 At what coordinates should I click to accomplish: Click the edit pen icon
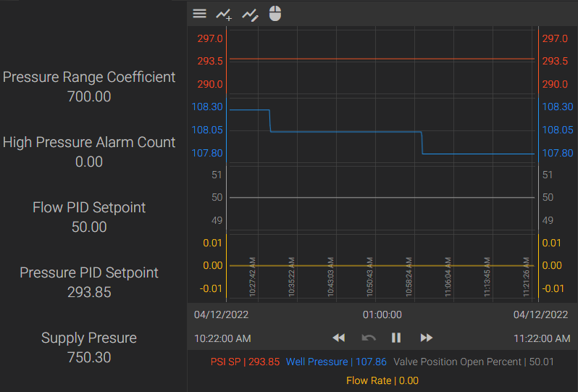click(249, 14)
